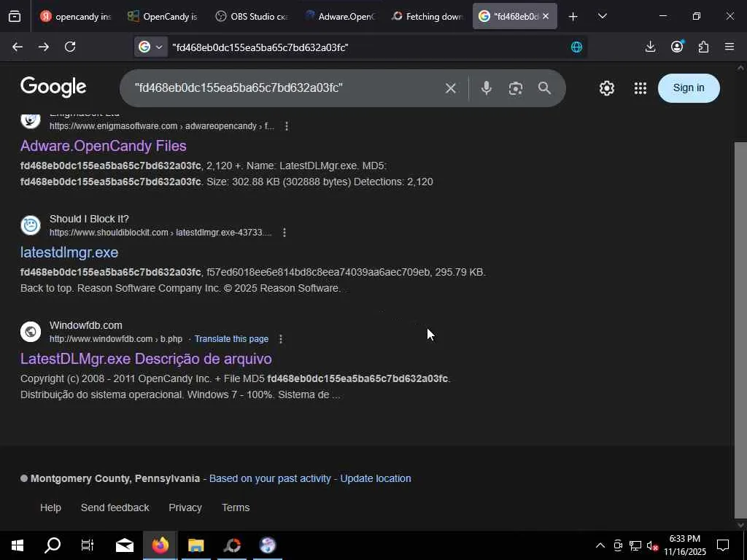The width and height of the screenshot is (747, 560).
Task: Start a Google voice search
Action: click(x=486, y=88)
